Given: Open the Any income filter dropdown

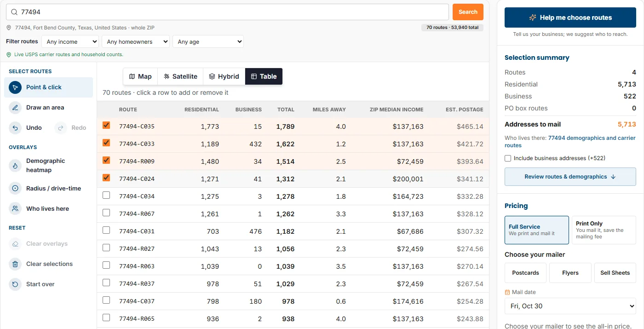Looking at the screenshot, I should (70, 41).
